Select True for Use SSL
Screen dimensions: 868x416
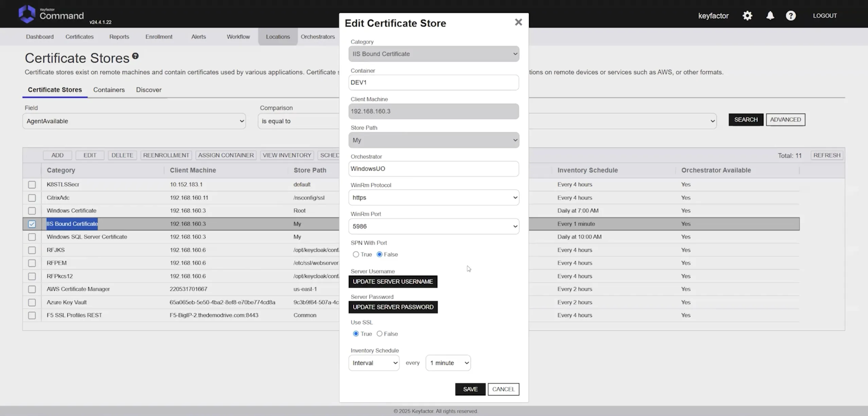tap(356, 334)
